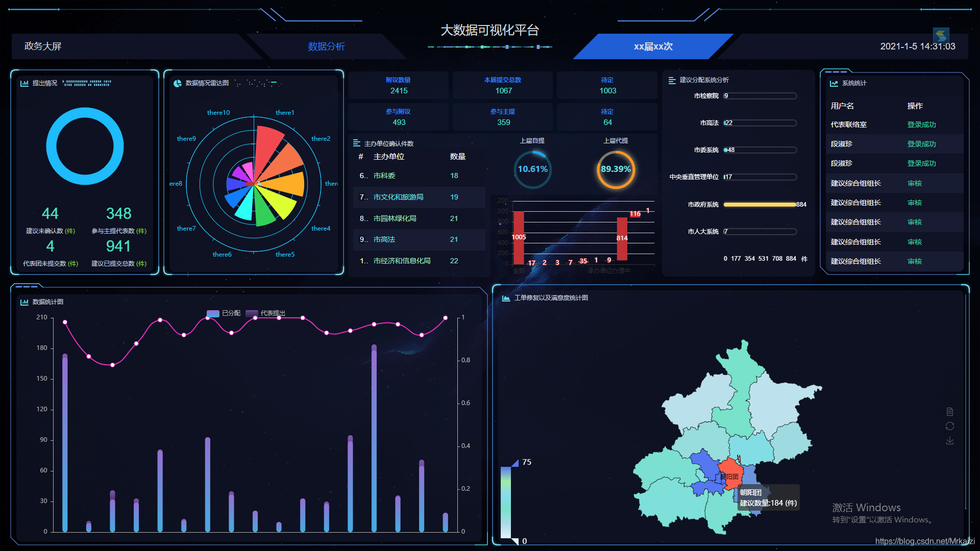Click the list icon beside 建议分配系统分析

pos(672,80)
